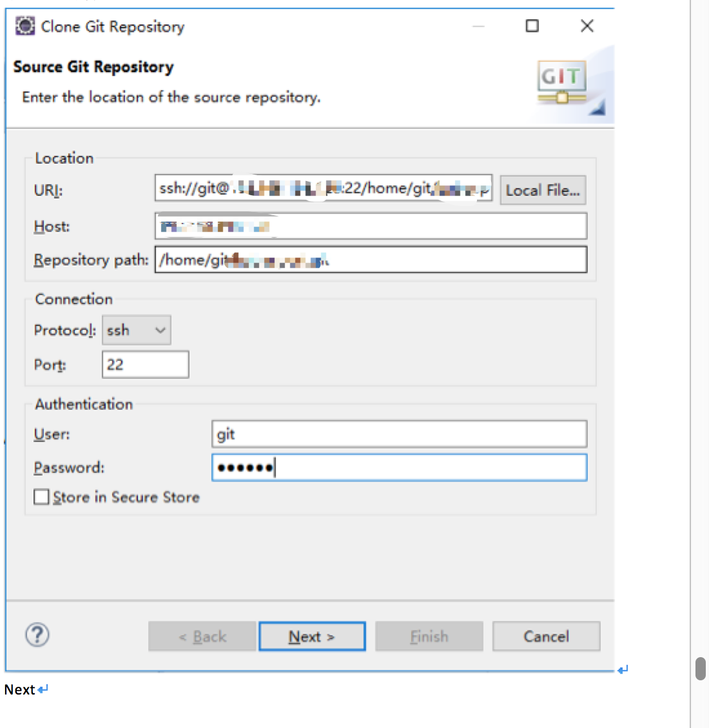Enable Store in Secure Store checkbox
Viewport: 709px width, 728px height.
41,497
